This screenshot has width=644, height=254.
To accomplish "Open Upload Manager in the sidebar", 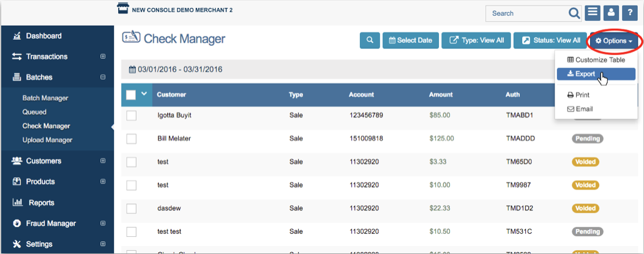I will (47, 140).
